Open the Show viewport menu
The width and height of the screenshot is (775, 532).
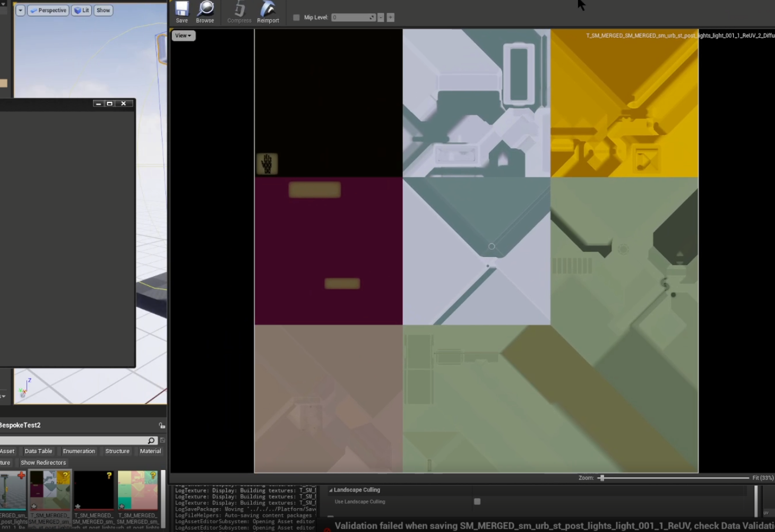tap(104, 10)
